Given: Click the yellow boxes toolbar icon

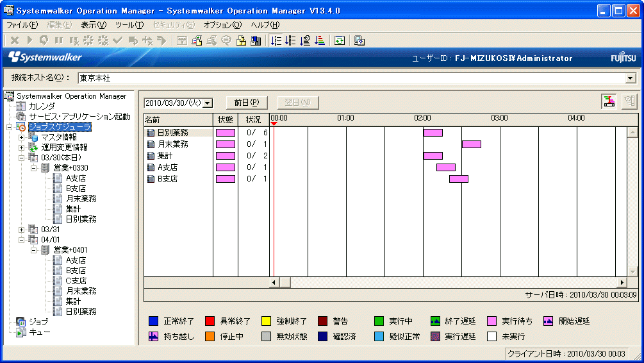Looking at the screenshot, I should [x=241, y=40].
